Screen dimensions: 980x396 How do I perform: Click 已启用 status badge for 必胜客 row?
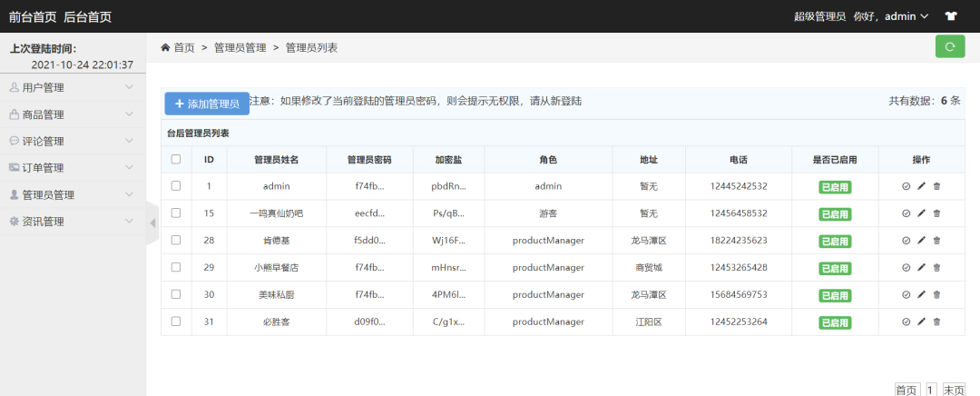(835, 322)
